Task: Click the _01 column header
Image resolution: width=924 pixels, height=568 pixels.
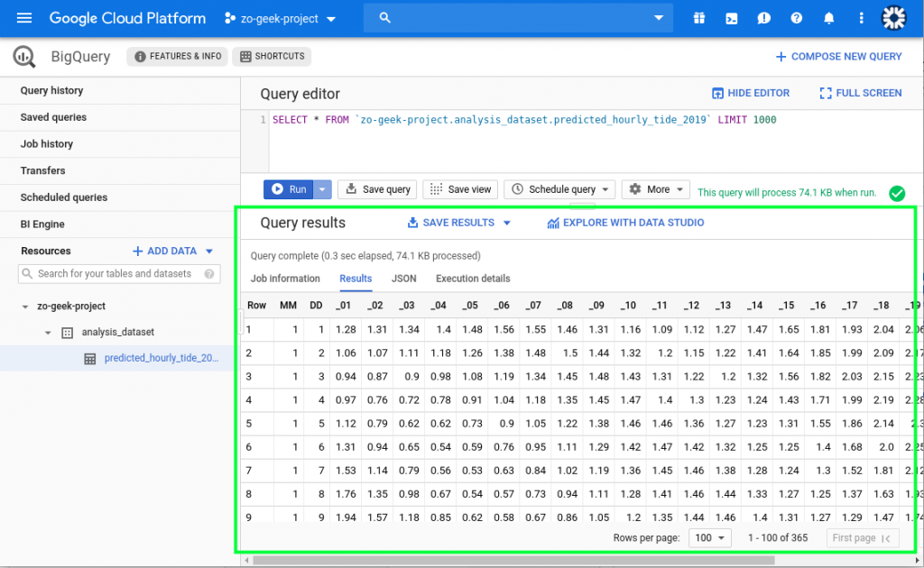Action: coord(344,306)
